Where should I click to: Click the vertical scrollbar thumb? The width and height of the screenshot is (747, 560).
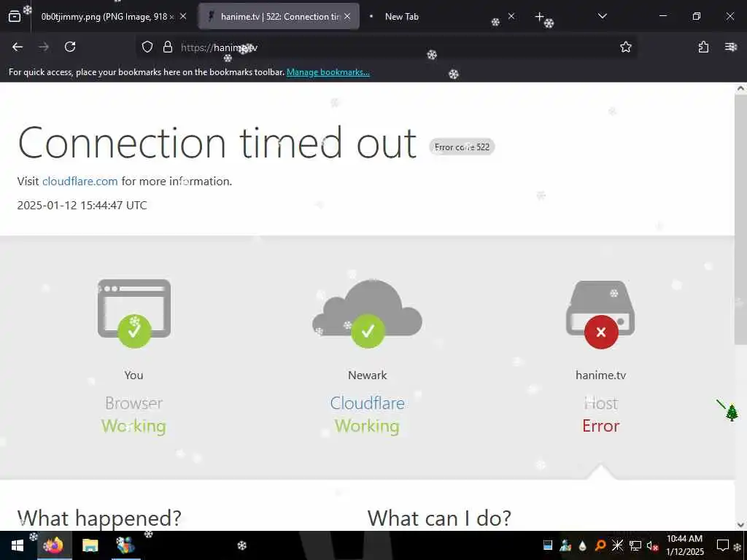pos(741,219)
